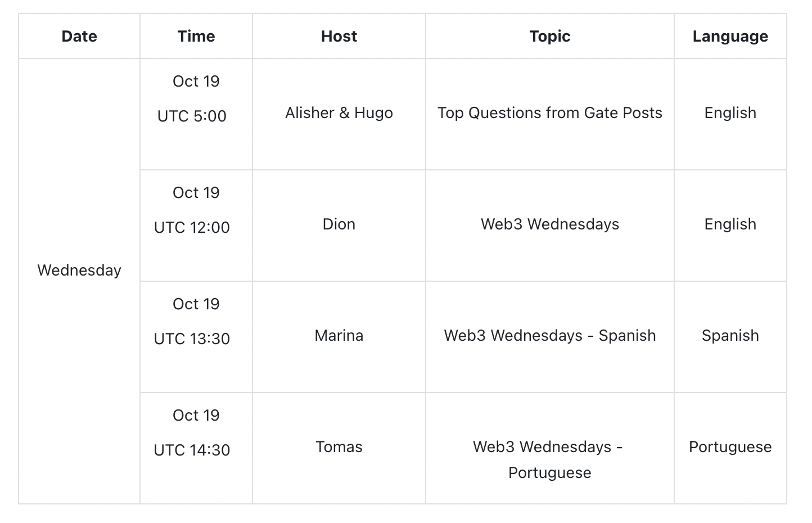Select the UTC 12:00 time text
Image resolution: width=812 pixels, height=523 pixels.
coord(192,228)
